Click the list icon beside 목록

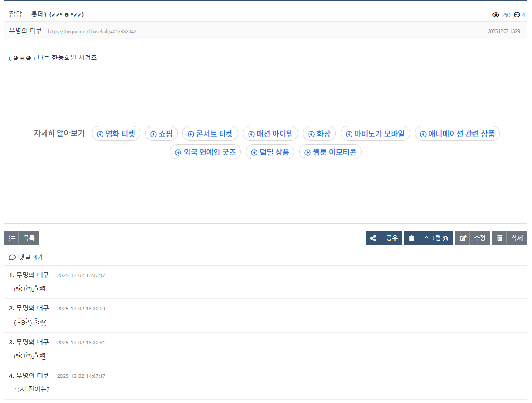pos(12,238)
